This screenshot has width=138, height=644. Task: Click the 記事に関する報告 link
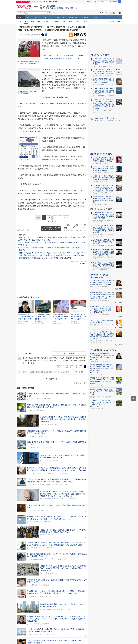tap(23, 230)
